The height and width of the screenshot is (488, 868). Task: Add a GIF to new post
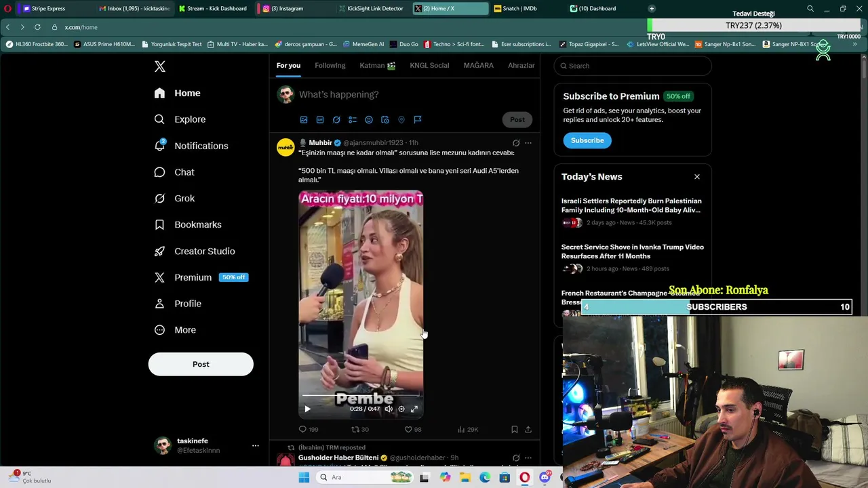tap(320, 120)
